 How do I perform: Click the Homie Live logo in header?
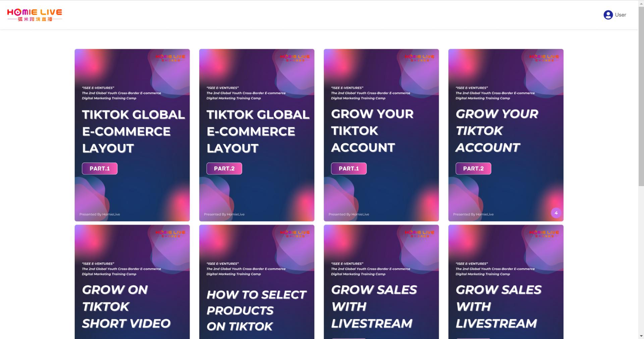(35, 15)
